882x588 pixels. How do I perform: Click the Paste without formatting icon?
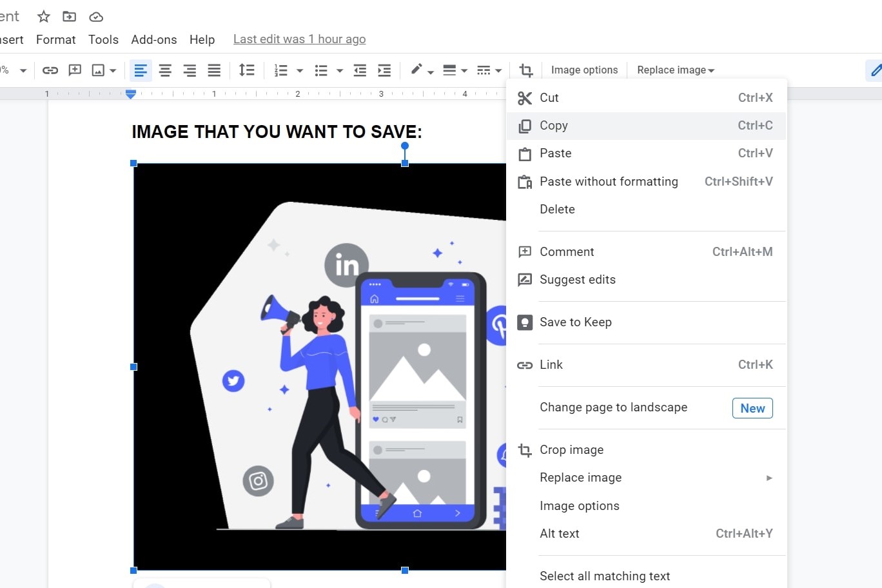(x=525, y=182)
